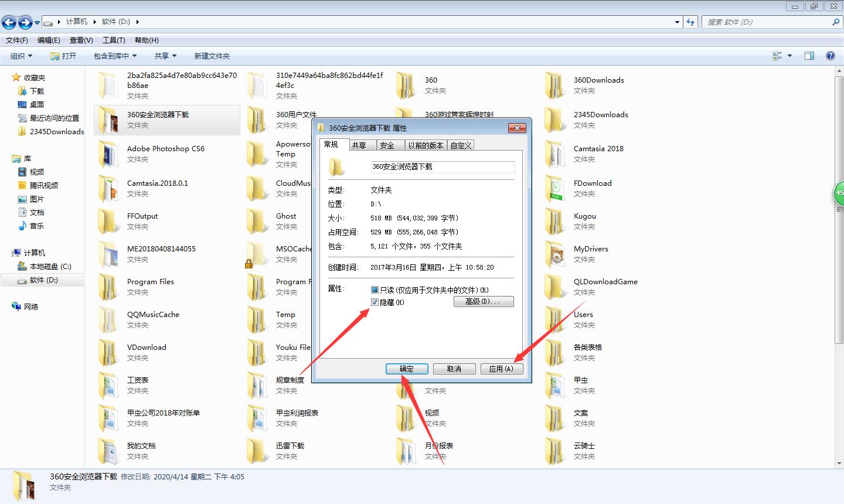Click 新建文件夹 in the toolbar

[x=212, y=56]
